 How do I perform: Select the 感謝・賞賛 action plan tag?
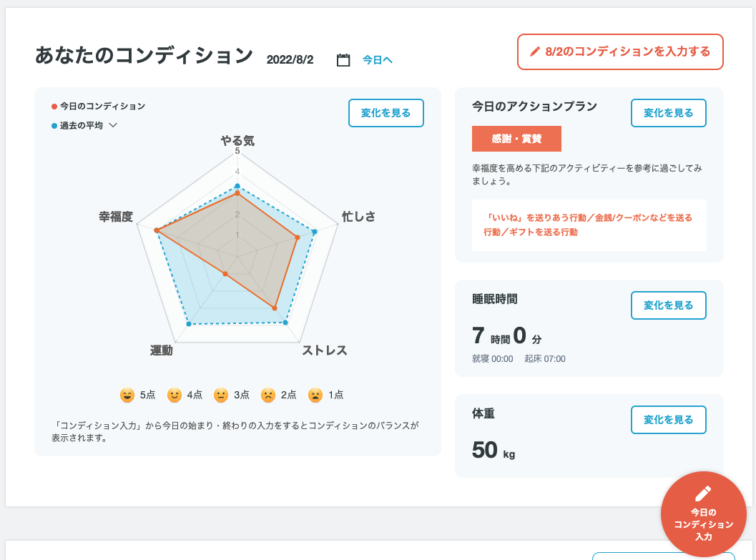point(516,139)
